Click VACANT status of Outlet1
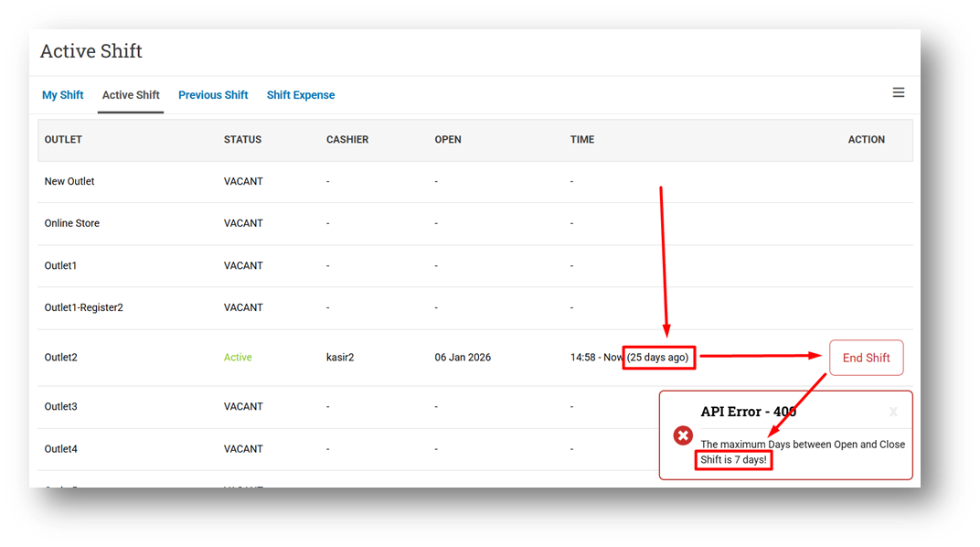 pyautogui.click(x=243, y=265)
